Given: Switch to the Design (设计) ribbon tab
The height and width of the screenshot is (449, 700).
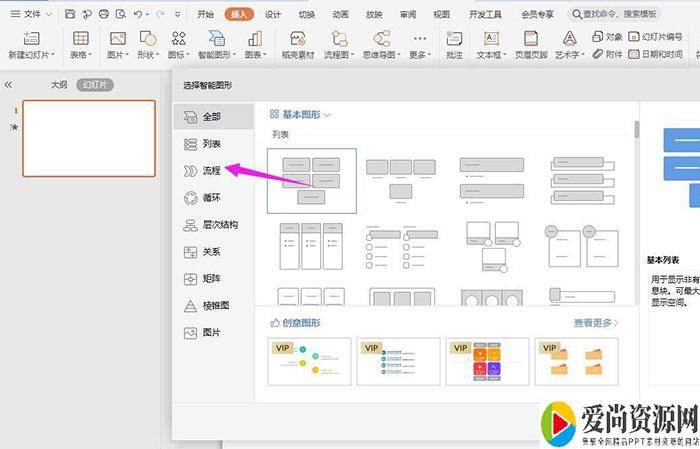Looking at the screenshot, I should pyautogui.click(x=273, y=15).
